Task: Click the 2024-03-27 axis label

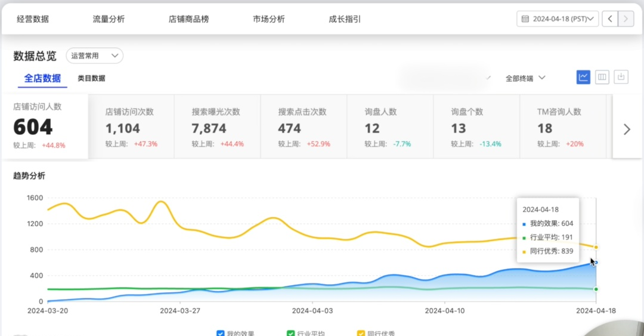Action: click(x=180, y=311)
